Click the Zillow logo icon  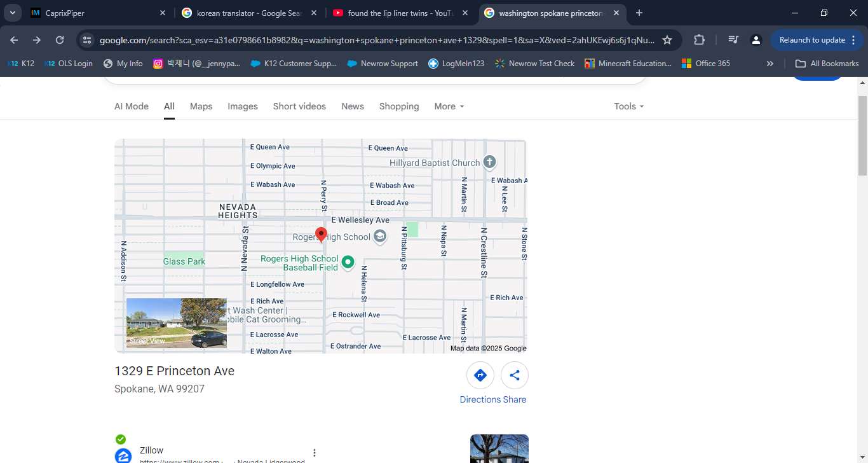pos(123,456)
